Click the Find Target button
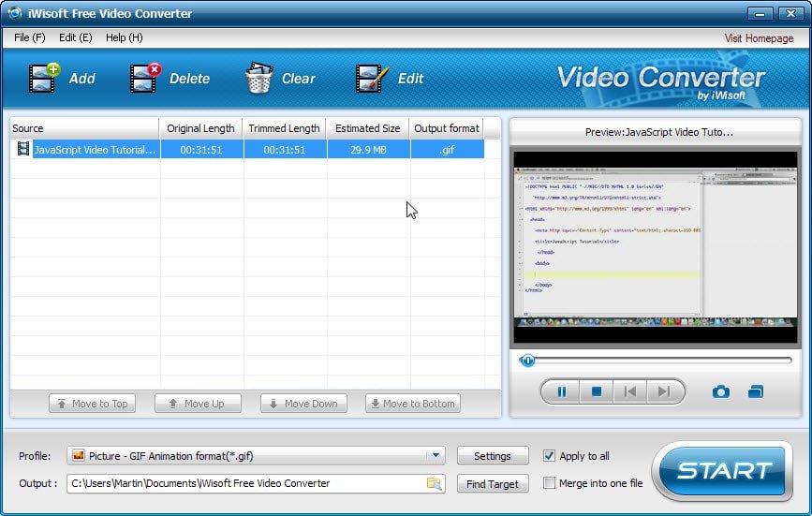 (x=493, y=484)
